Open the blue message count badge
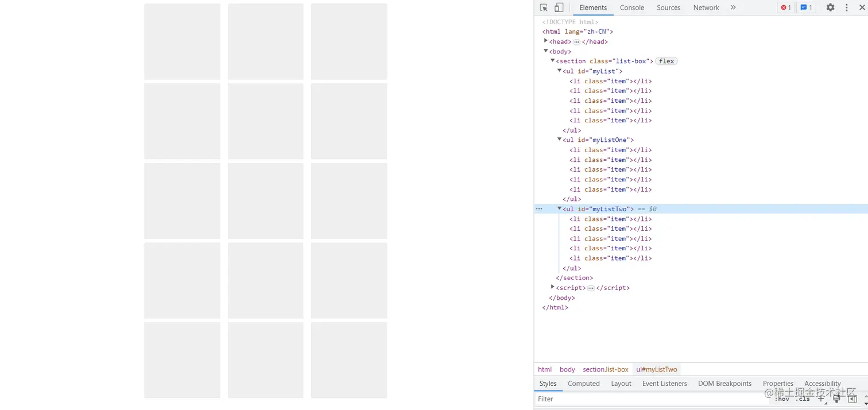 pyautogui.click(x=806, y=7)
